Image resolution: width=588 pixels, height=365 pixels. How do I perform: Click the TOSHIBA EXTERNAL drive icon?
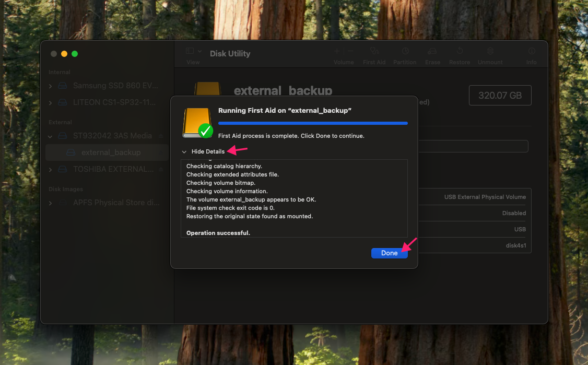coord(63,169)
